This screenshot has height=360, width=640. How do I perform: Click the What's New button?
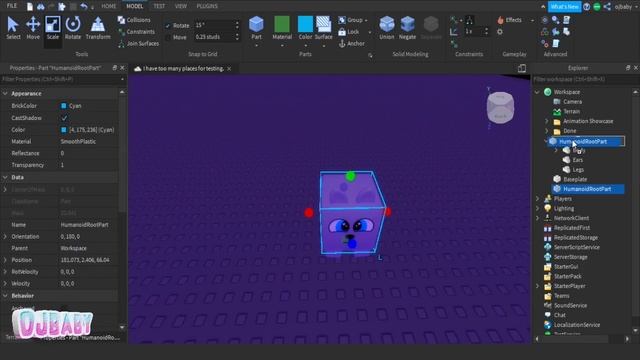click(564, 7)
